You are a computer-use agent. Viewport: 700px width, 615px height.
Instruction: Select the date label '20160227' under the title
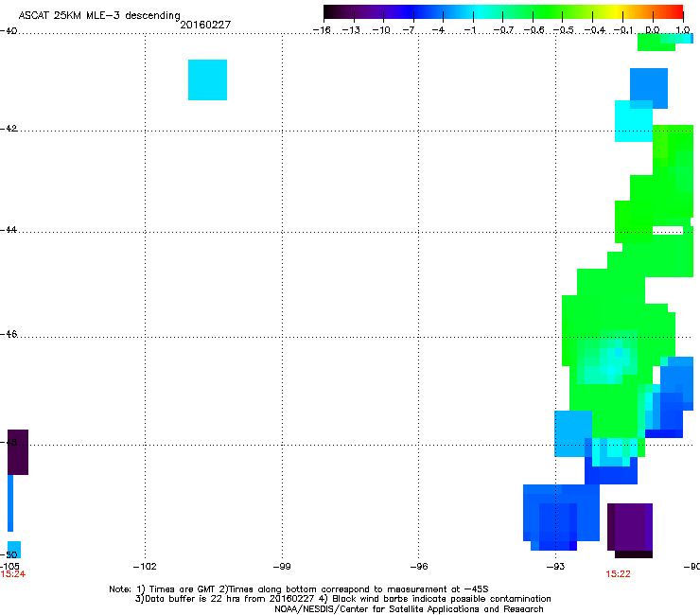(205, 25)
